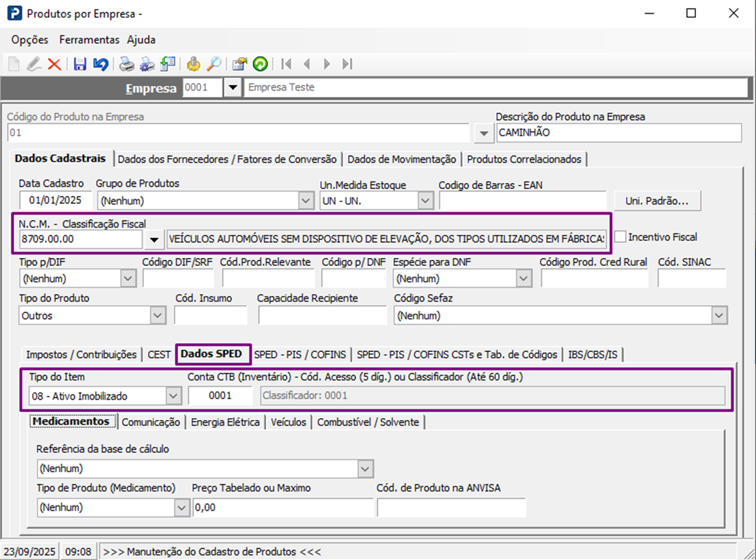Click the blue undo arrow icon
The image size is (756, 560).
[x=101, y=64]
